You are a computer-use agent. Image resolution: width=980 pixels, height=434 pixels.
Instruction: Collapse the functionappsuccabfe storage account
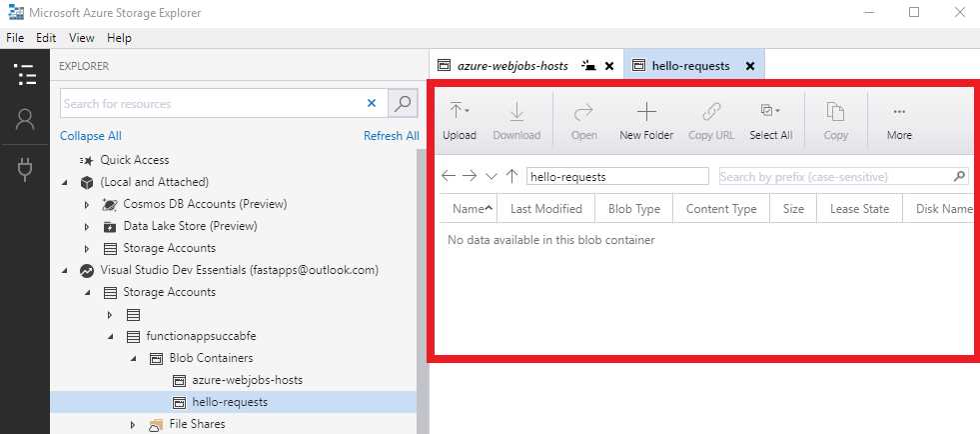(x=110, y=336)
